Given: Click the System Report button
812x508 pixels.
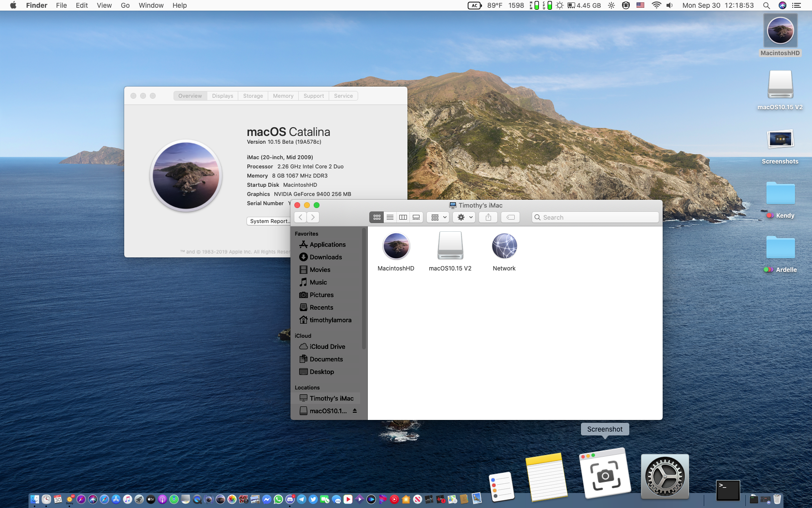Looking at the screenshot, I should [x=269, y=221].
